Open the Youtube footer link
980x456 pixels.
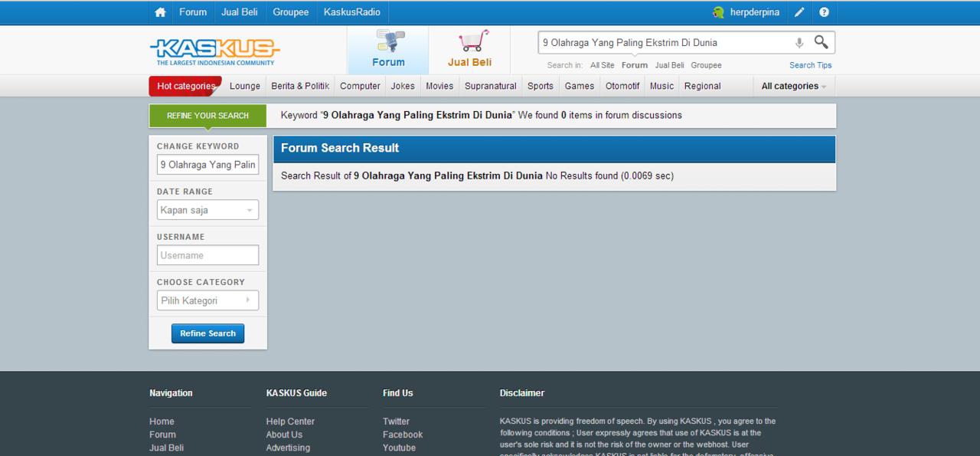399,448
